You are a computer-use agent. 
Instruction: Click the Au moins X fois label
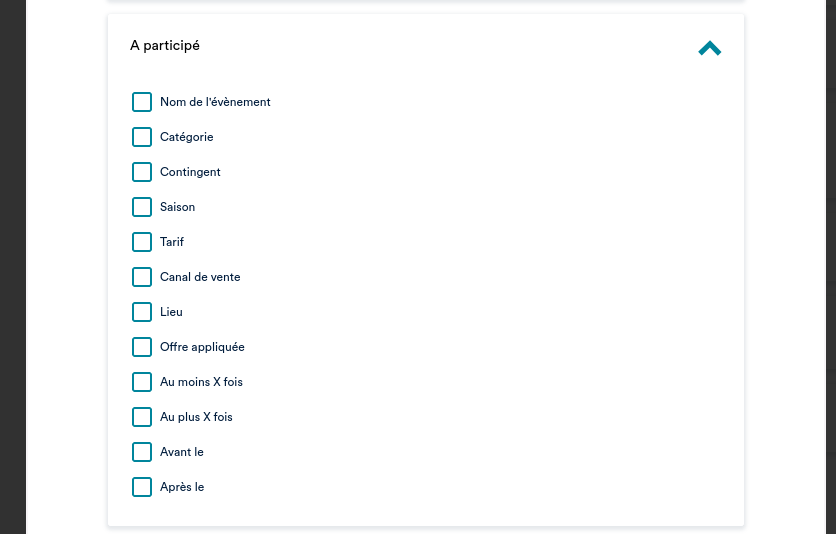click(201, 382)
